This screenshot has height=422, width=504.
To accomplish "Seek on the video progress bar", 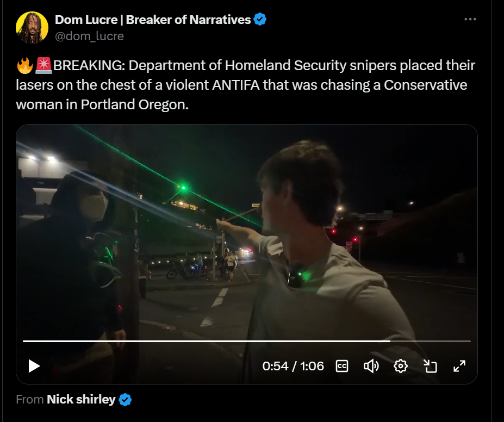I will (247, 341).
